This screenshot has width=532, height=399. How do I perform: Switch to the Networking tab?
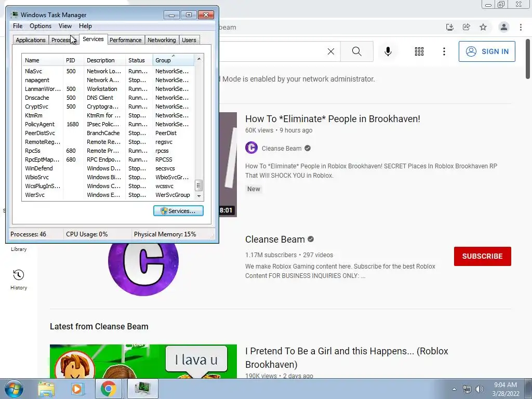pyautogui.click(x=162, y=39)
